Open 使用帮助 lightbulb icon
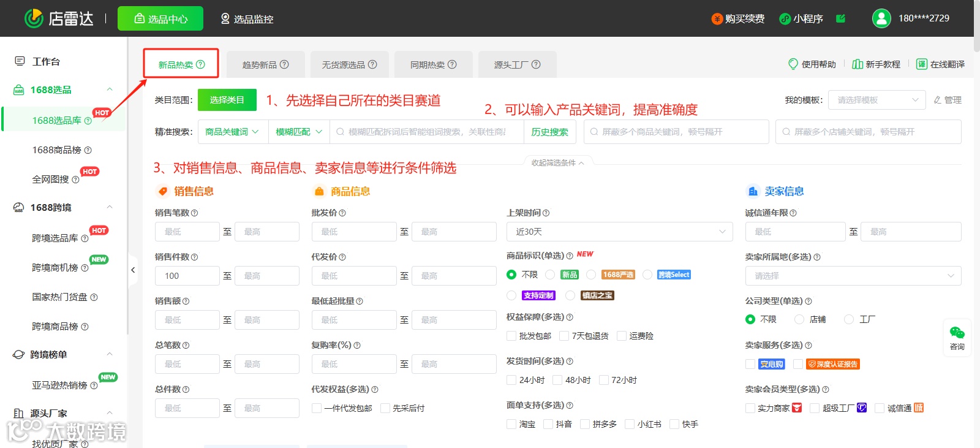 [793, 64]
